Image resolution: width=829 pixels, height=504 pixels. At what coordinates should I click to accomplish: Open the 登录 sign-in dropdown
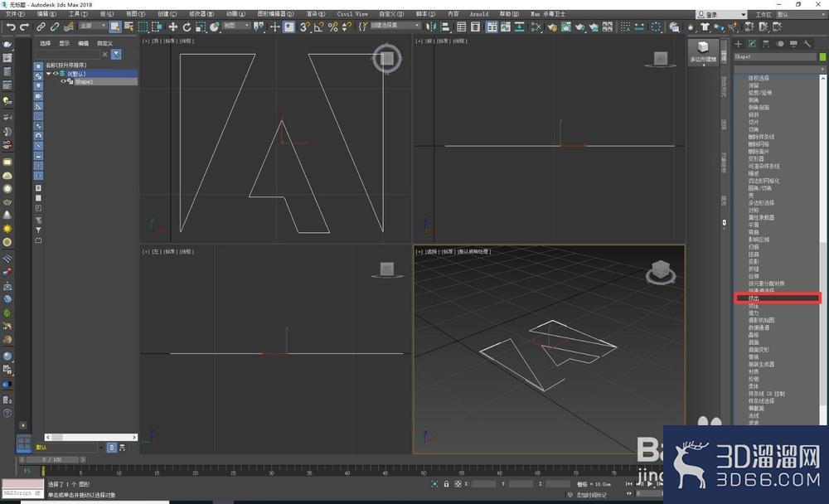pos(721,15)
